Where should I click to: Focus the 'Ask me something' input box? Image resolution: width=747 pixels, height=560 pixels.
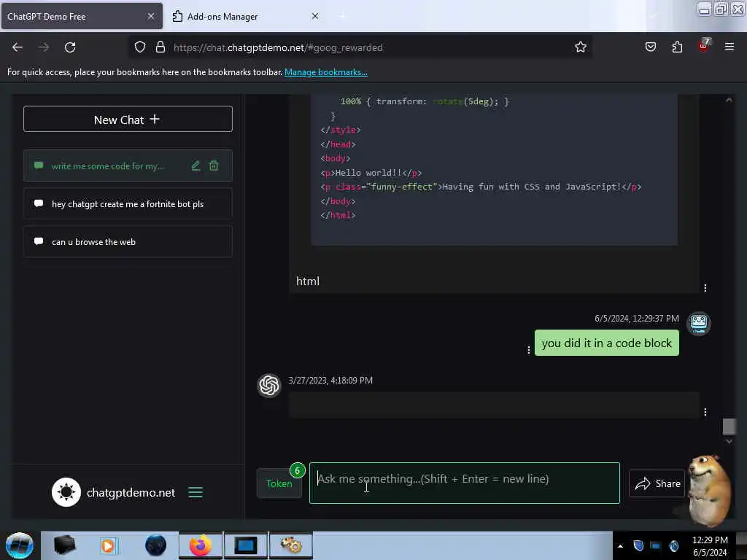click(x=465, y=483)
